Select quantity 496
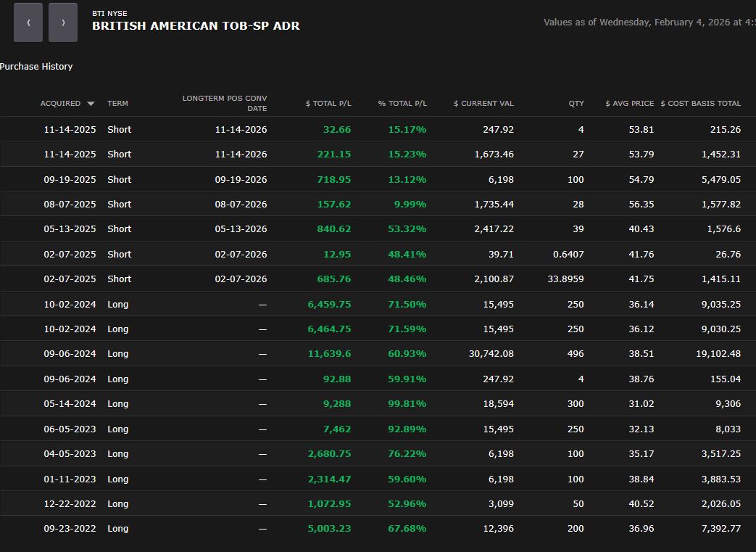This screenshot has height=552, width=756. coord(576,354)
